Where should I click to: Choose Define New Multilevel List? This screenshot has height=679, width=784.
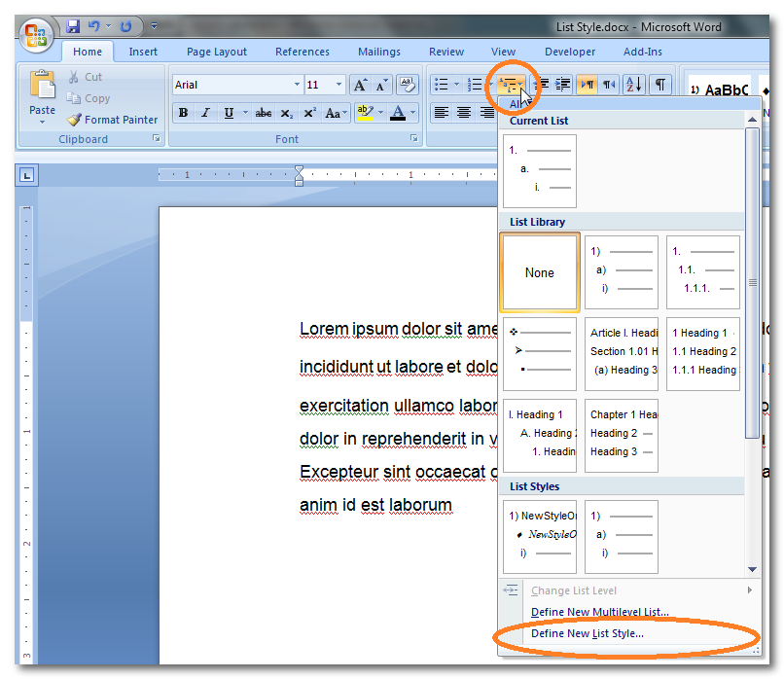(599, 612)
